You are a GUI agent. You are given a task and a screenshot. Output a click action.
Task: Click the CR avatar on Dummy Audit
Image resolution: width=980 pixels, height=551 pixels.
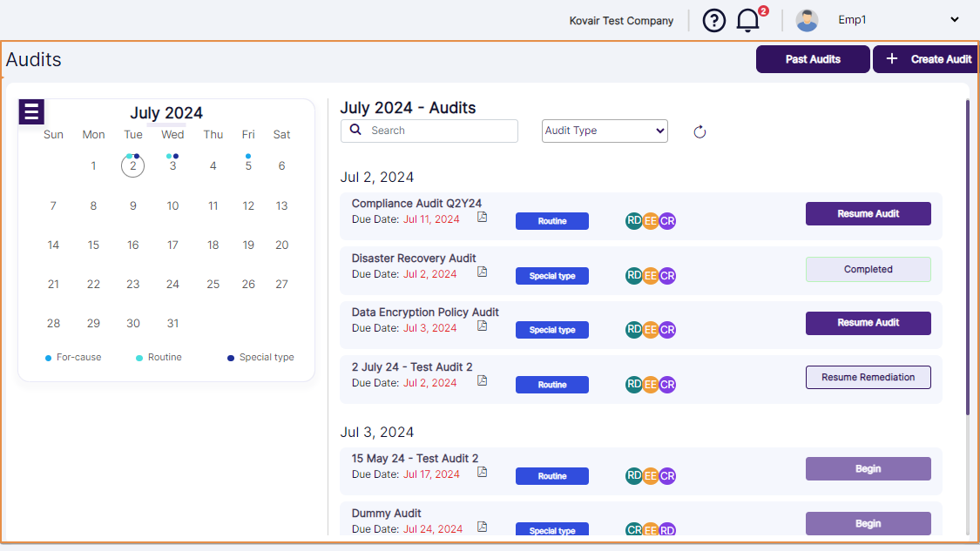634,529
